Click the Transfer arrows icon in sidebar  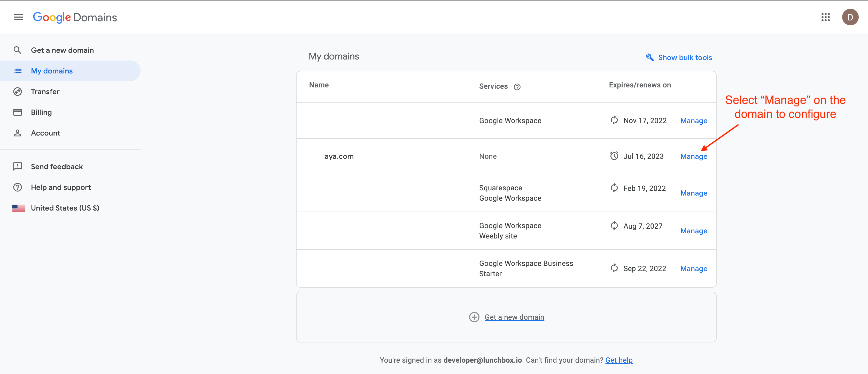click(17, 92)
